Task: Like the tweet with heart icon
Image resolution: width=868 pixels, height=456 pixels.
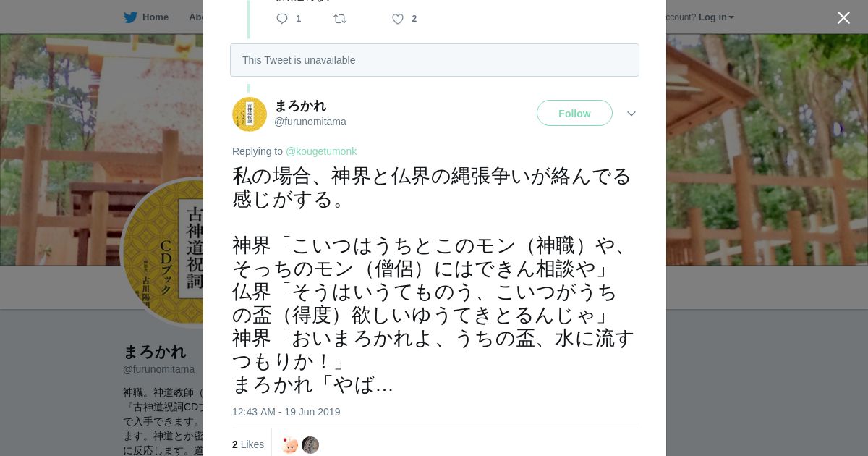Action: point(398,19)
